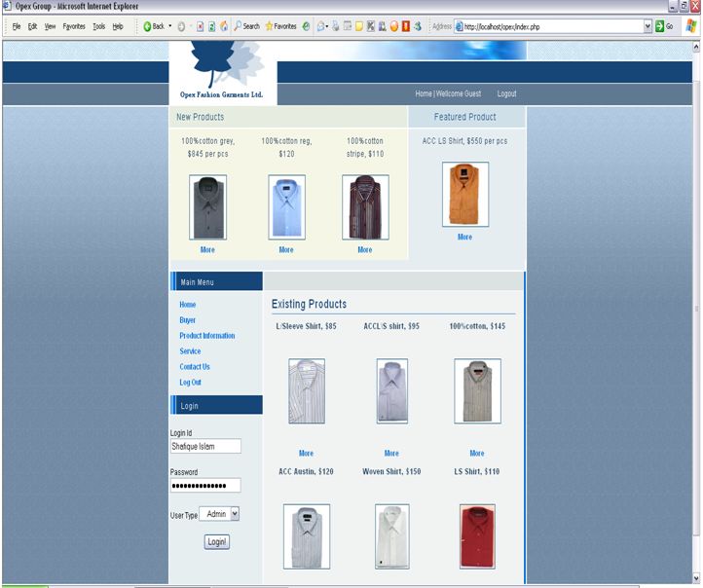This screenshot has width=703, height=588.
Task: Open the Search toolbar button
Action: (246, 26)
